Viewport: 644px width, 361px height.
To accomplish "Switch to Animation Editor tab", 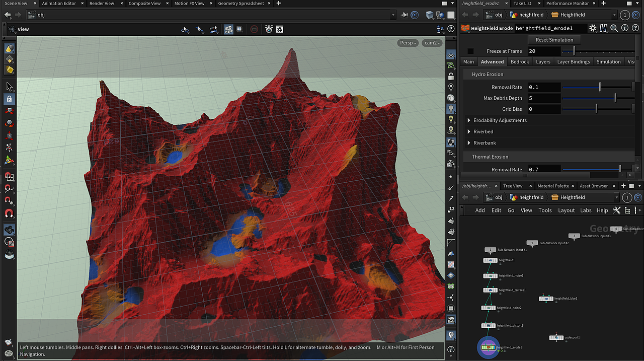I will click(x=59, y=3).
